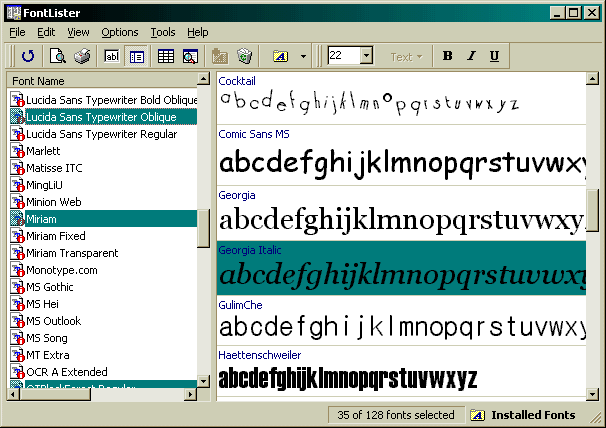This screenshot has height=428, width=606.
Task: Select Miriam Fixed font
Action: [x=56, y=236]
